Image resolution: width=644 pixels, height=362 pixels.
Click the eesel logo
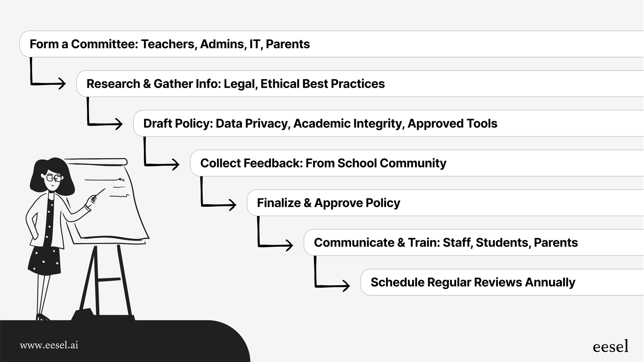[x=610, y=346]
